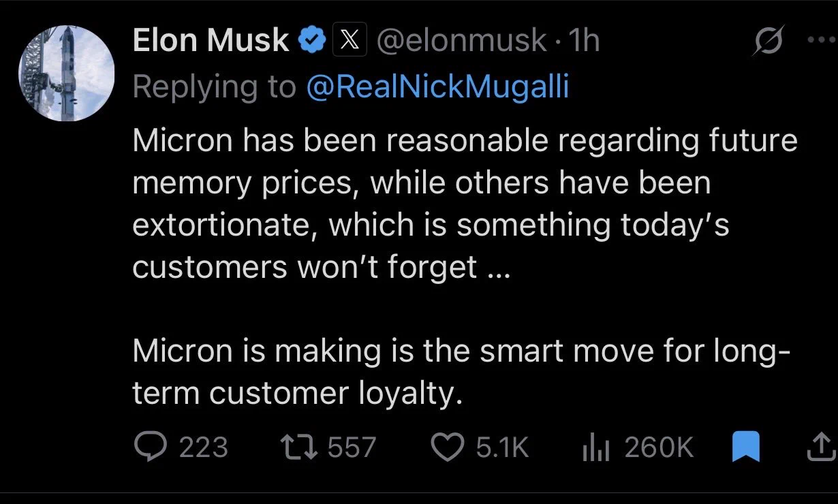The width and height of the screenshot is (838, 504).
Task: Click the X affiliate badge
Action: pyautogui.click(x=350, y=41)
